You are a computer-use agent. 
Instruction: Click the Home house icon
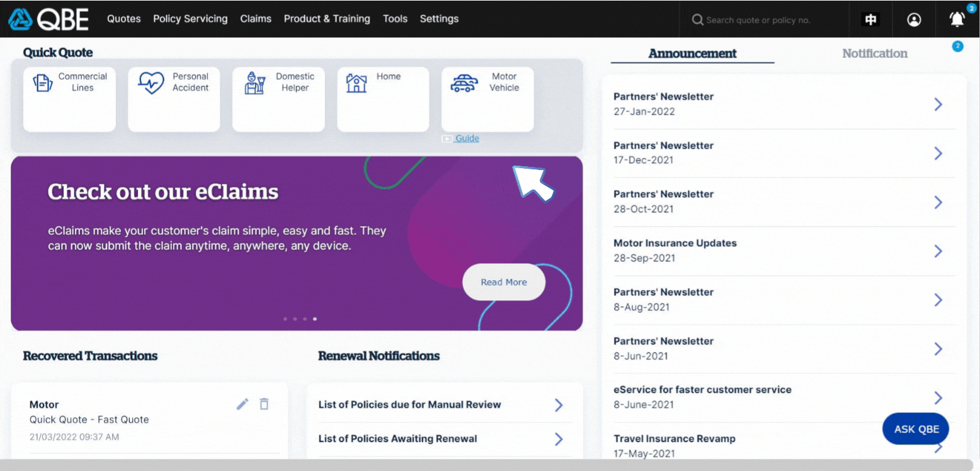[356, 82]
